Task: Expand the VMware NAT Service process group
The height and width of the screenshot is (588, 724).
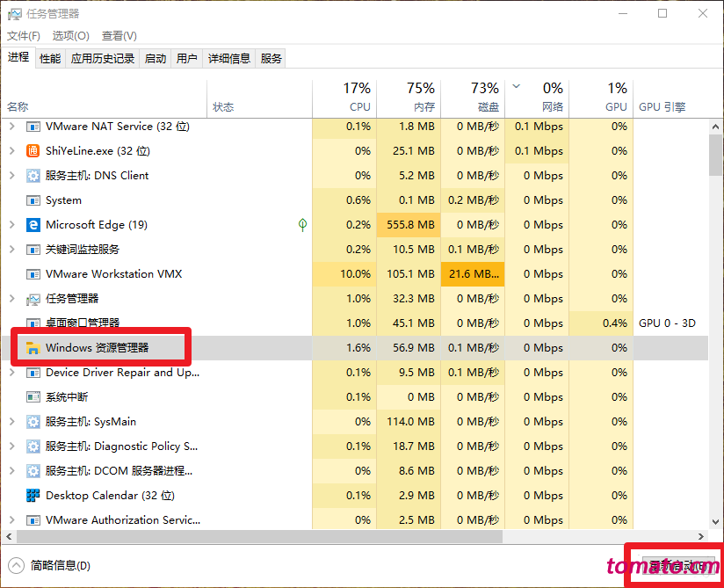Action: click(x=12, y=126)
